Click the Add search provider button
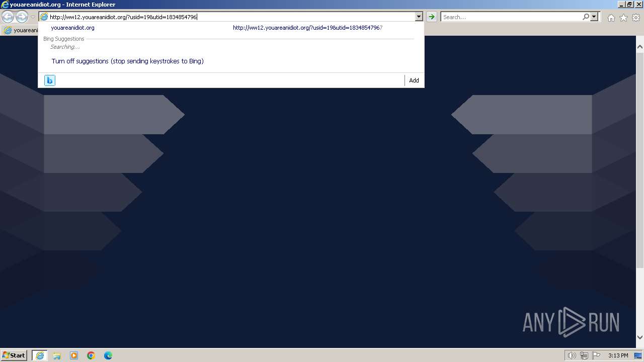This screenshot has height=362, width=644. [414, 80]
